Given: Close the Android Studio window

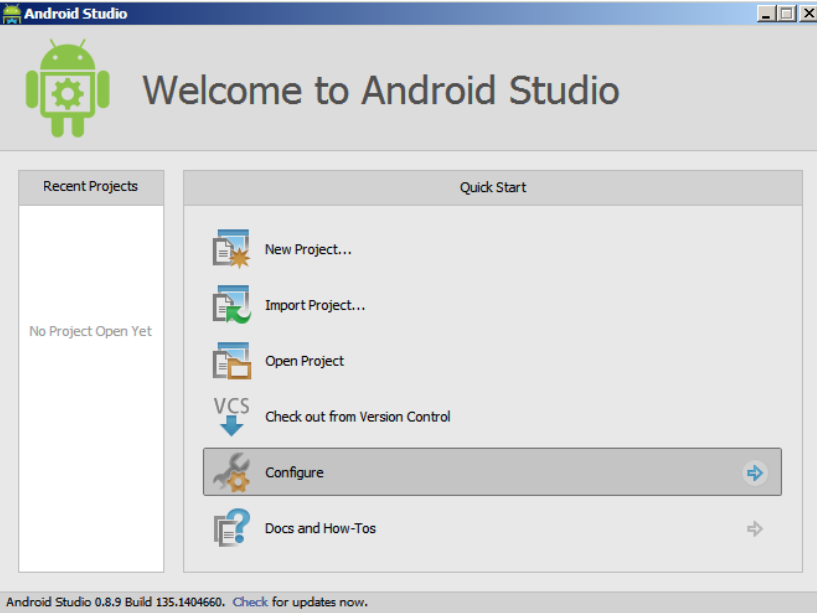Looking at the screenshot, I should 808,14.
